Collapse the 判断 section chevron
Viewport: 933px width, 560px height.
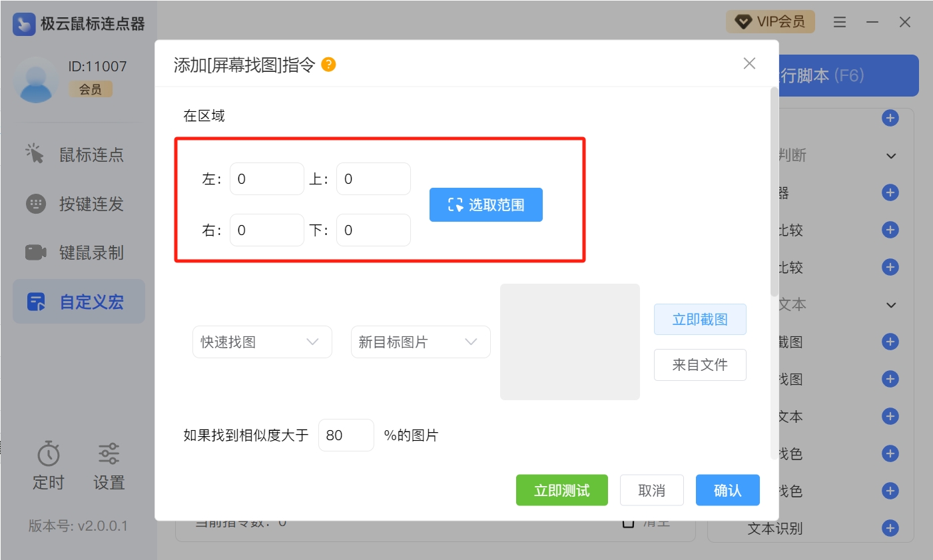(x=891, y=156)
